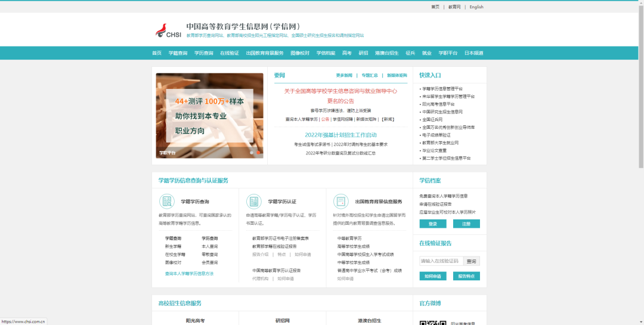This screenshot has height=325, width=644.
Task: Open 港澳台招生 navigation menu item
Action: [386, 53]
